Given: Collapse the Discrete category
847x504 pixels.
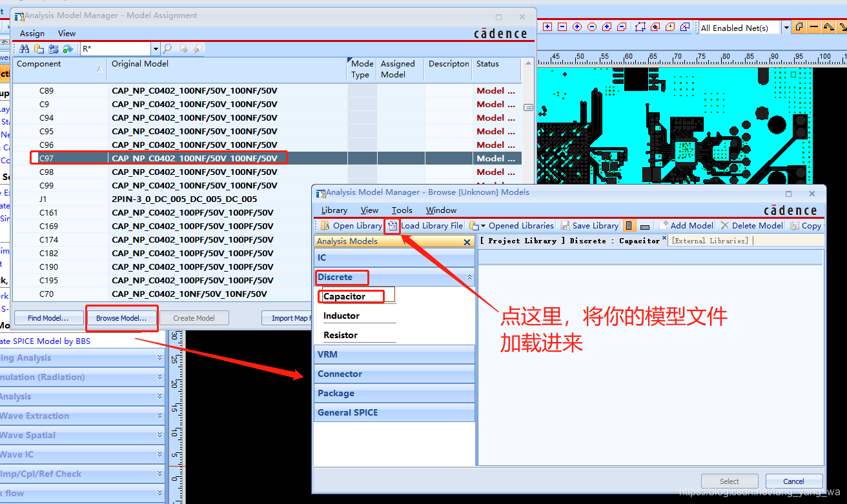Looking at the screenshot, I should (x=394, y=277).
